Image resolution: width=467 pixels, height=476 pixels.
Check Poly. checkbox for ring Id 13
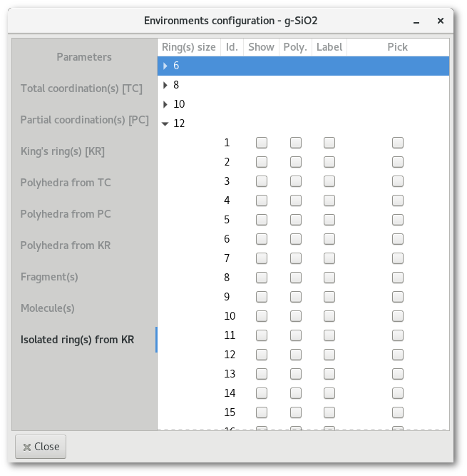tap(296, 374)
